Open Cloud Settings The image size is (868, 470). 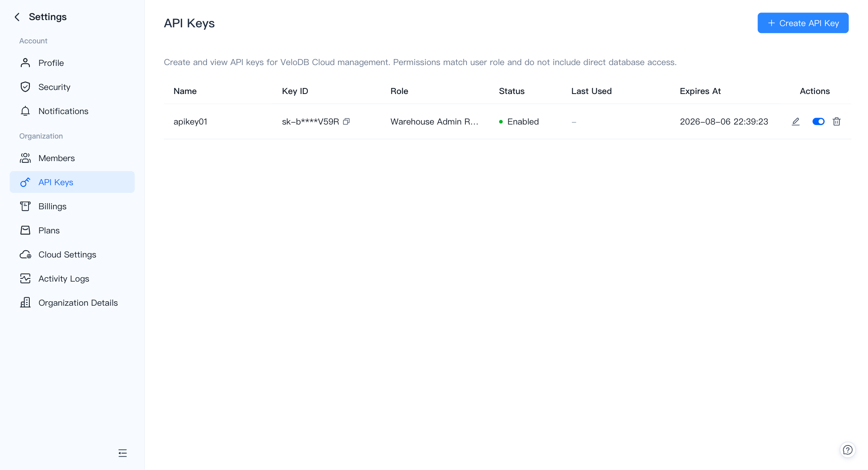[72, 255]
